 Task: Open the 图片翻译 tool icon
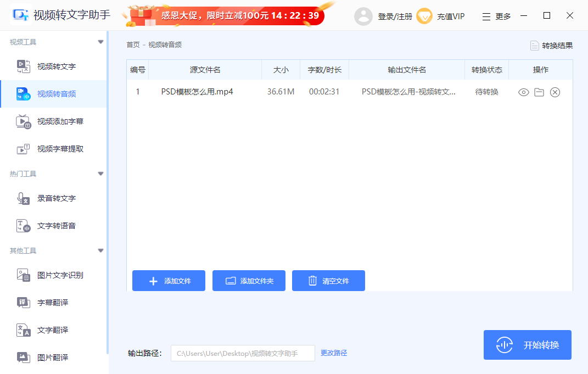[23, 358]
